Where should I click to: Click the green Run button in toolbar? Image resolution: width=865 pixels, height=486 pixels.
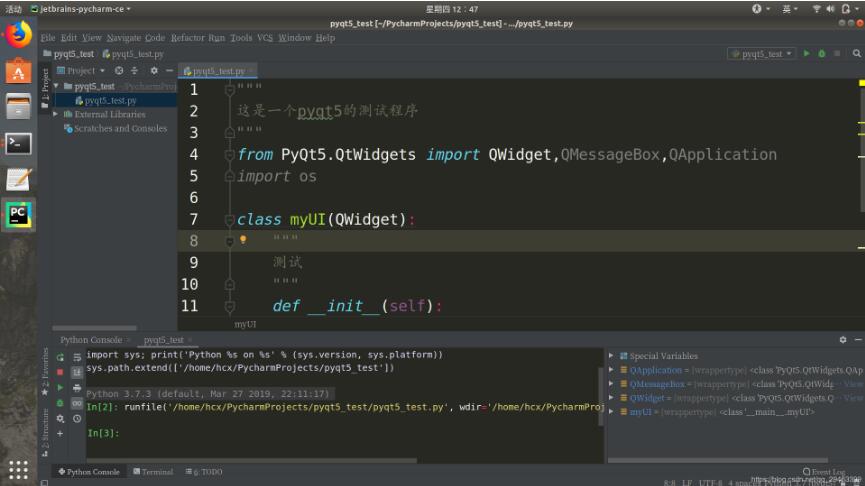807,53
